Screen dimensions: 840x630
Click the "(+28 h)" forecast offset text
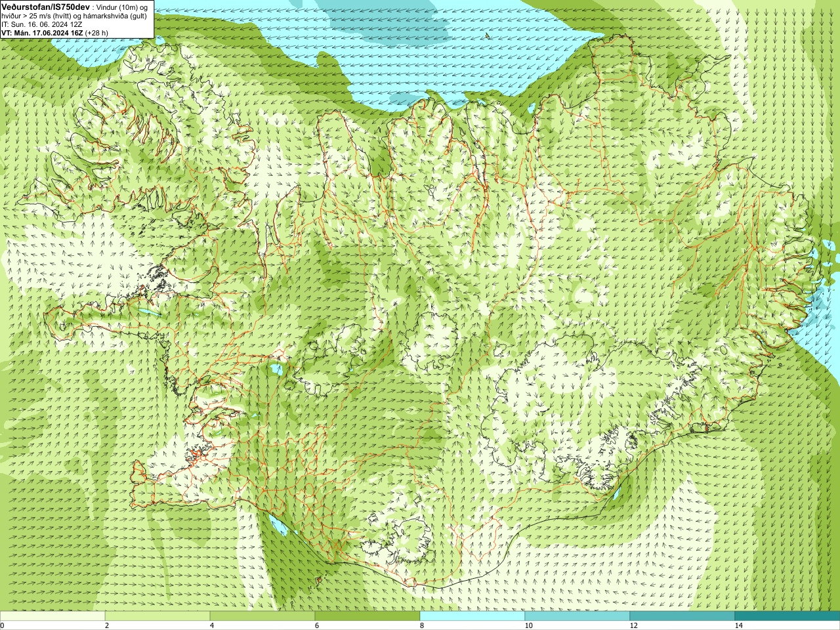click(96, 33)
